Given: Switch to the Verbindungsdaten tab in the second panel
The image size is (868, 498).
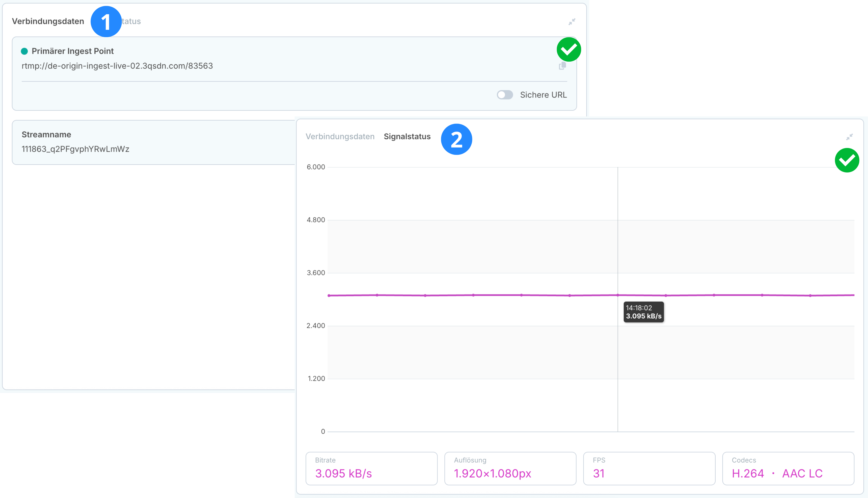Looking at the screenshot, I should click(x=340, y=136).
